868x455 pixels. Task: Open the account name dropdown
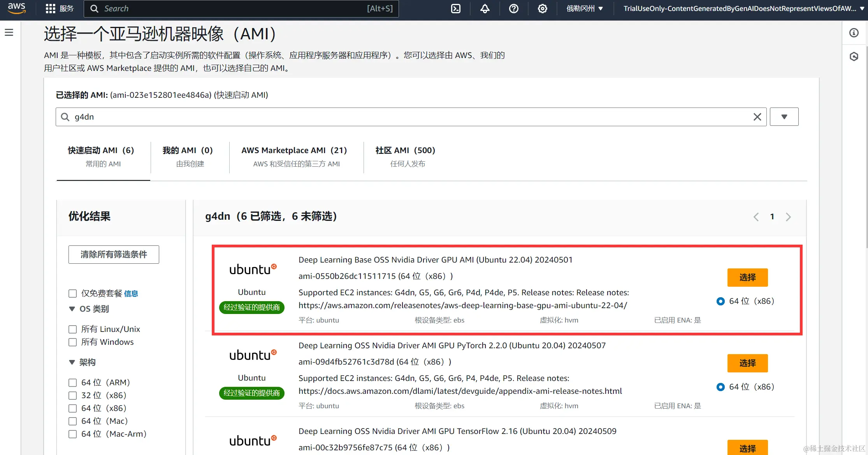point(743,9)
